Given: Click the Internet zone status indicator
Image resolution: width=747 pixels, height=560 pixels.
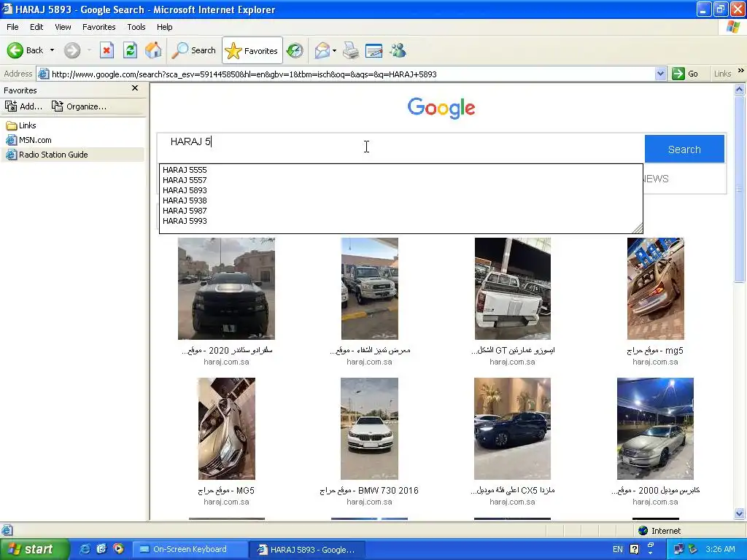Looking at the screenshot, I should [659, 531].
